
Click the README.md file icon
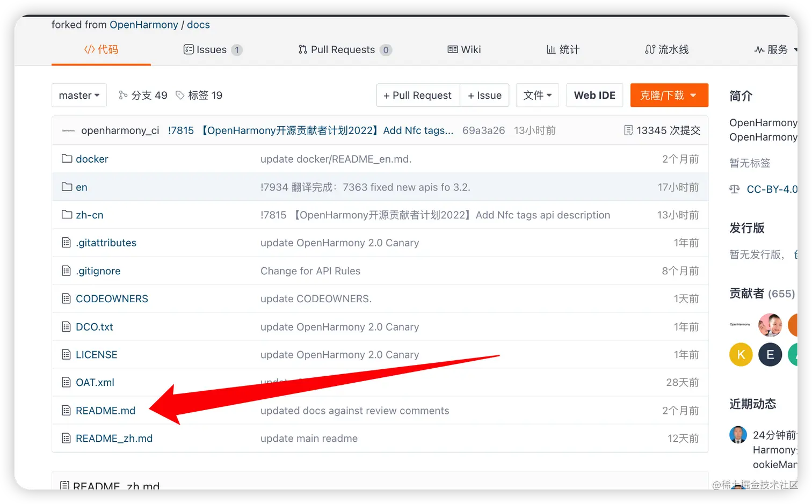tap(66, 410)
